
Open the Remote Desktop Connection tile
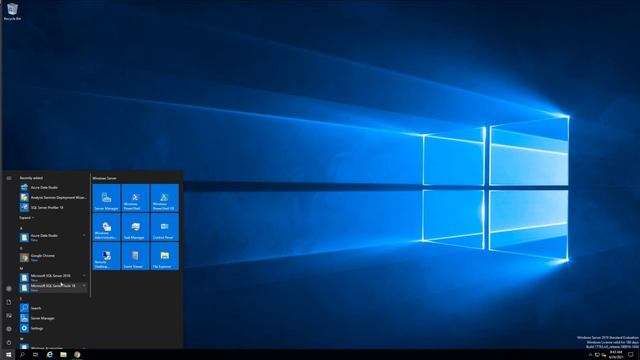click(x=107, y=256)
